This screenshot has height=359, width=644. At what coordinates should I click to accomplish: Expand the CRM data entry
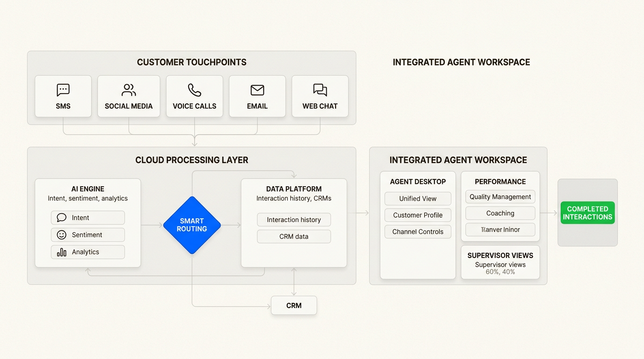click(293, 237)
